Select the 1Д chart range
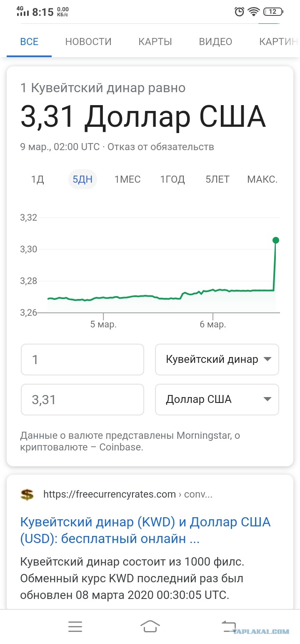Image resolution: width=300 pixels, height=644 pixels. 37,179
